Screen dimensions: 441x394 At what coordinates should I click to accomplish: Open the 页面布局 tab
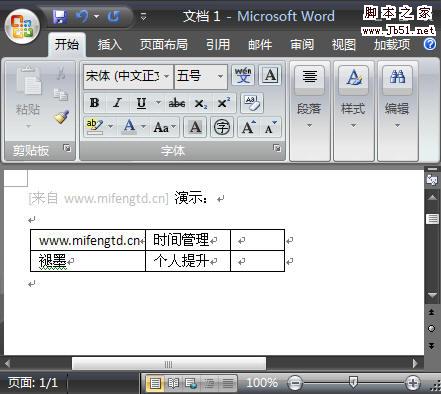coord(163,44)
